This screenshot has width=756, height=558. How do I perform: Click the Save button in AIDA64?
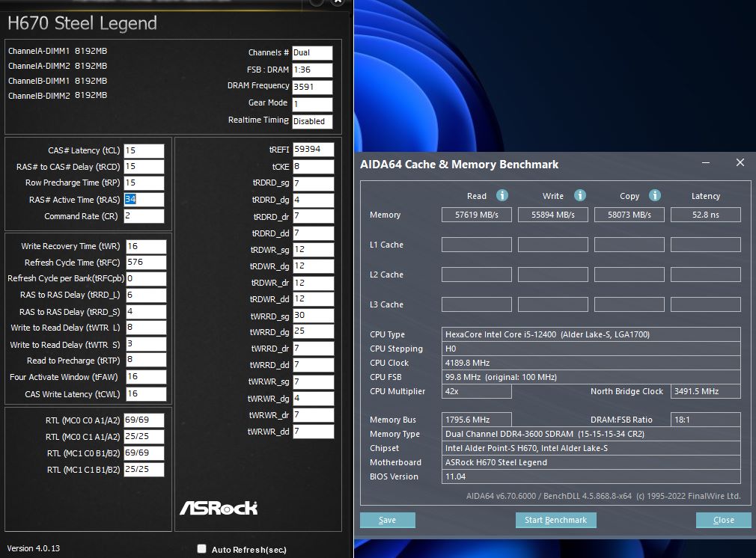(387, 520)
